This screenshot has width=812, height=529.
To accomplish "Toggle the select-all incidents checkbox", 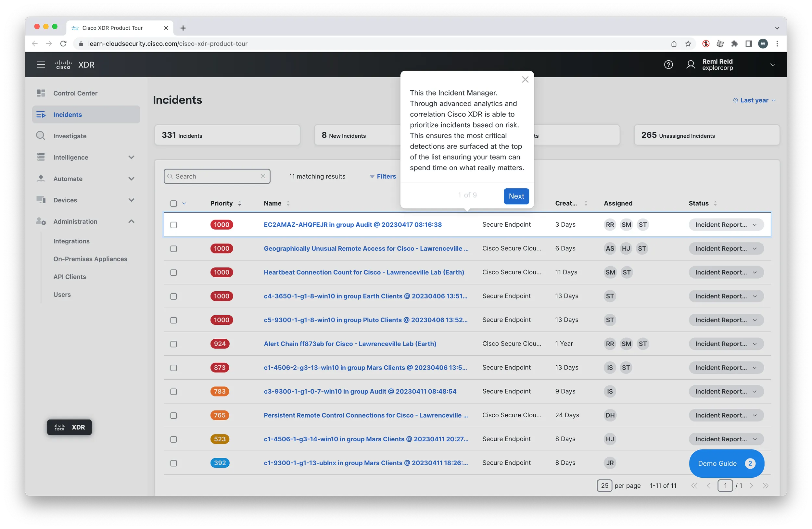I will 174,204.
